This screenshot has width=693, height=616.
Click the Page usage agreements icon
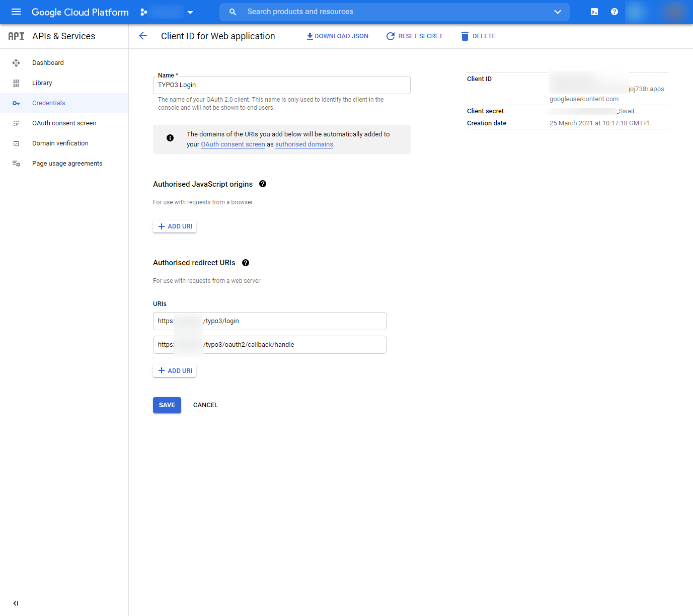[16, 164]
